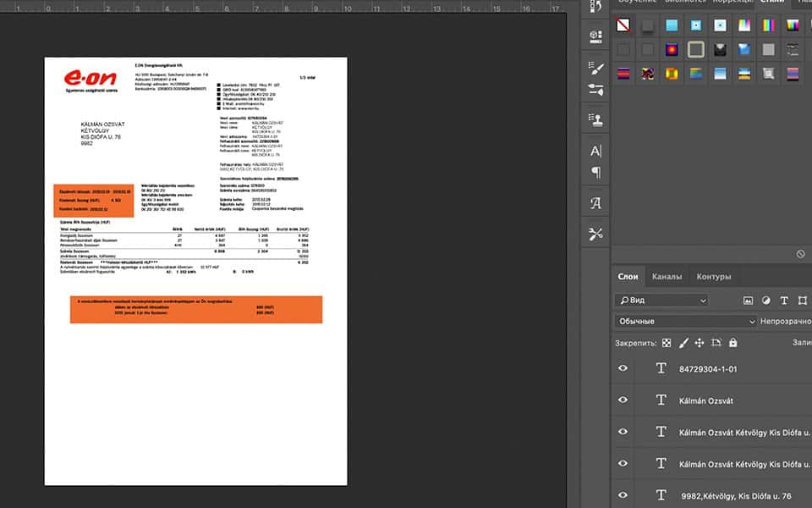
Task: Apply the red-yellow radial glow style swatch
Action: tap(672, 49)
